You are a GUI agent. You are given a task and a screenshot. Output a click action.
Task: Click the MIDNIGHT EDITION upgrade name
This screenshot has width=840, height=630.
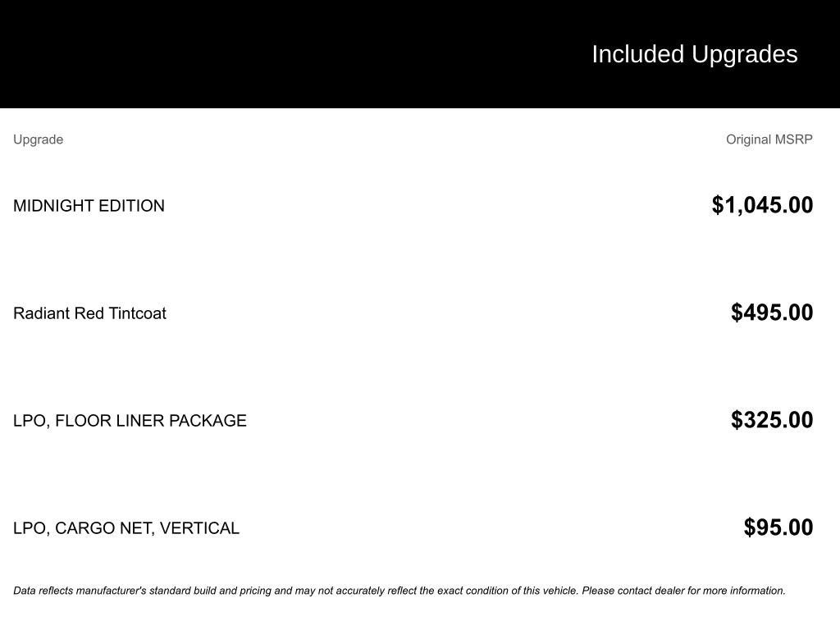pyautogui.click(x=89, y=206)
